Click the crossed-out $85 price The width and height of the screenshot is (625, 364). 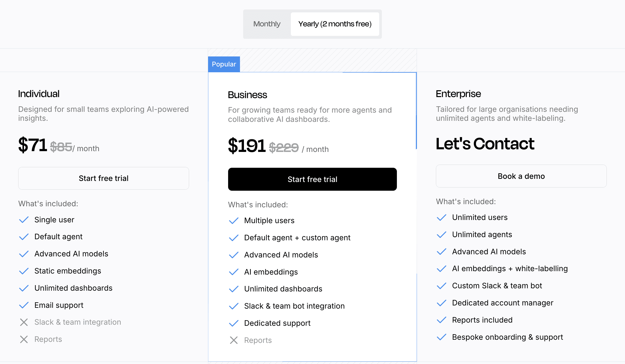coord(61,147)
